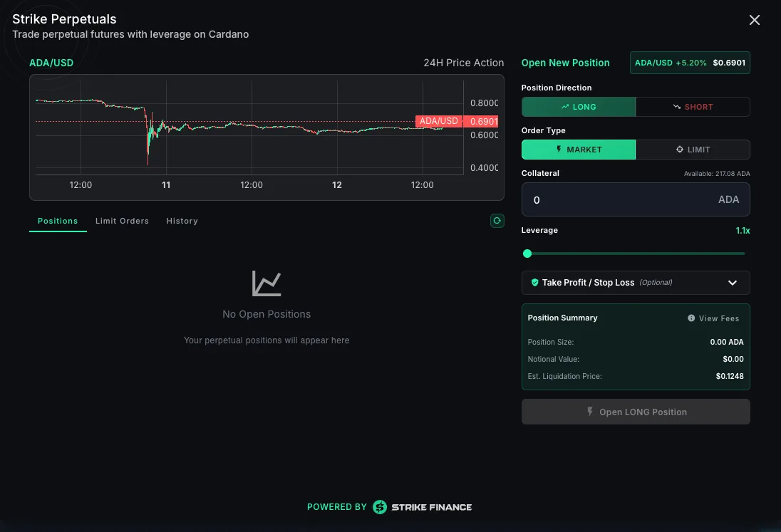The image size is (781, 532).
Task: Switch to the Limit Orders tab
Action: 122,221
